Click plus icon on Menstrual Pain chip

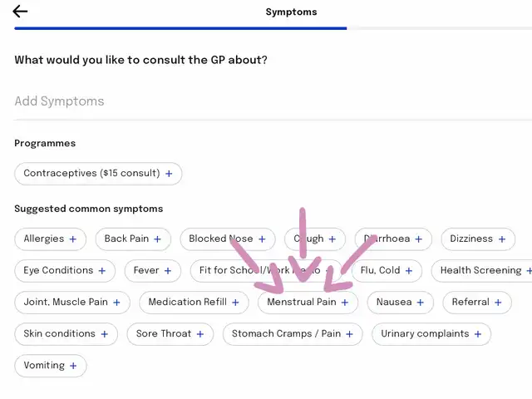click(345, 303)
